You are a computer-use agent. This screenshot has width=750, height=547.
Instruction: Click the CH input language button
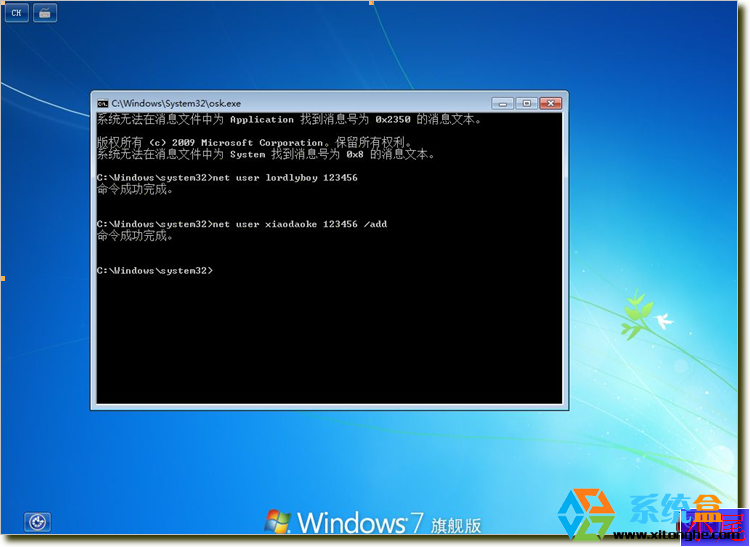click(x=17, y=13)
